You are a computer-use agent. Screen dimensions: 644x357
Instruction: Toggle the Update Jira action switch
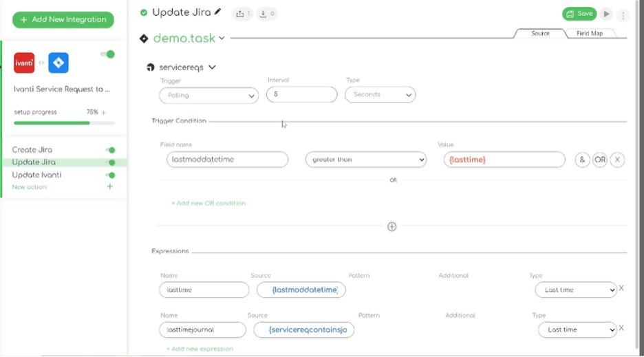click(x=110, y=163)
